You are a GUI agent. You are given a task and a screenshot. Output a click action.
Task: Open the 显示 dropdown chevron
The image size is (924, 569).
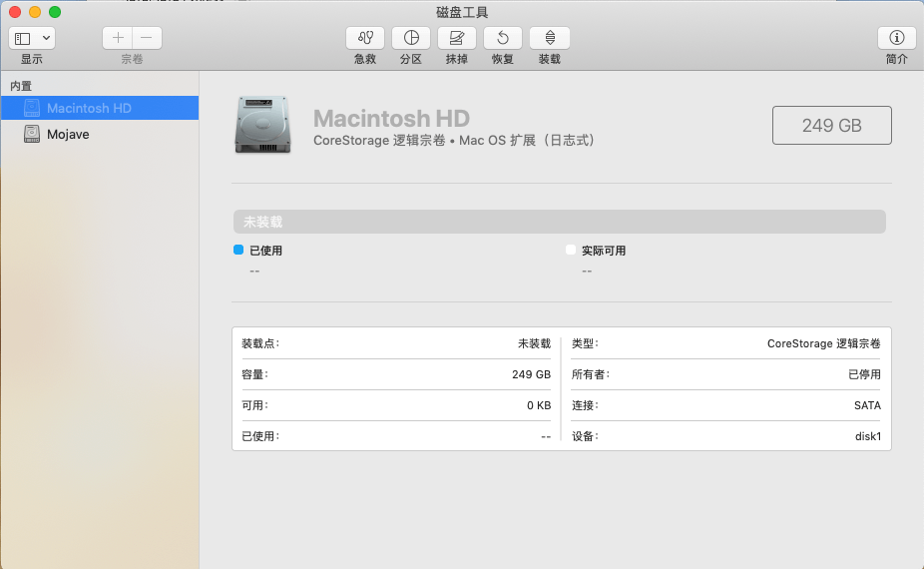(46, 38)
